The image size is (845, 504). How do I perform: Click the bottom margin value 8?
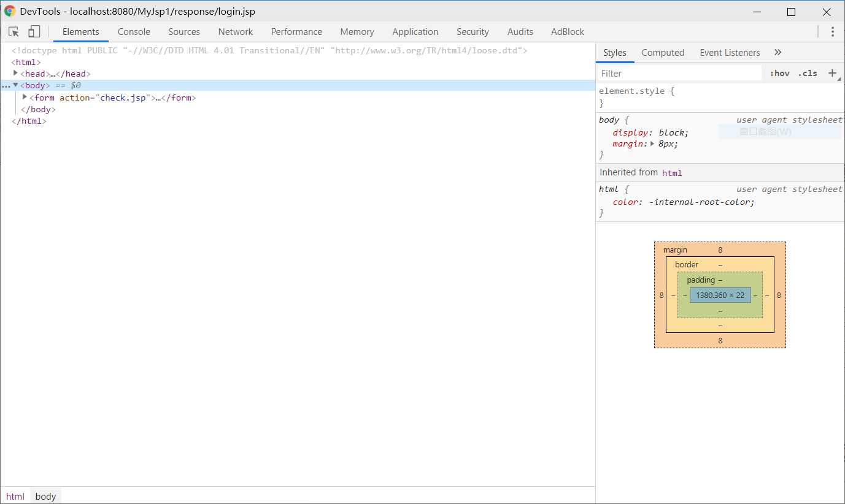point(720,341)
